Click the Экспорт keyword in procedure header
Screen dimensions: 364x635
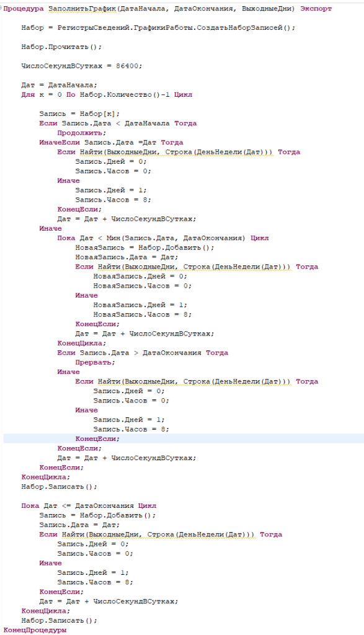[x=316, y=9]
